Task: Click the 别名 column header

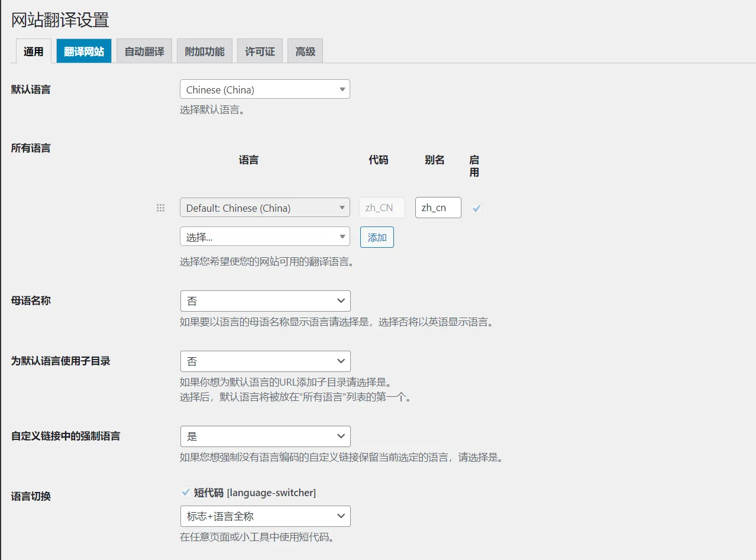Action: 435,160
